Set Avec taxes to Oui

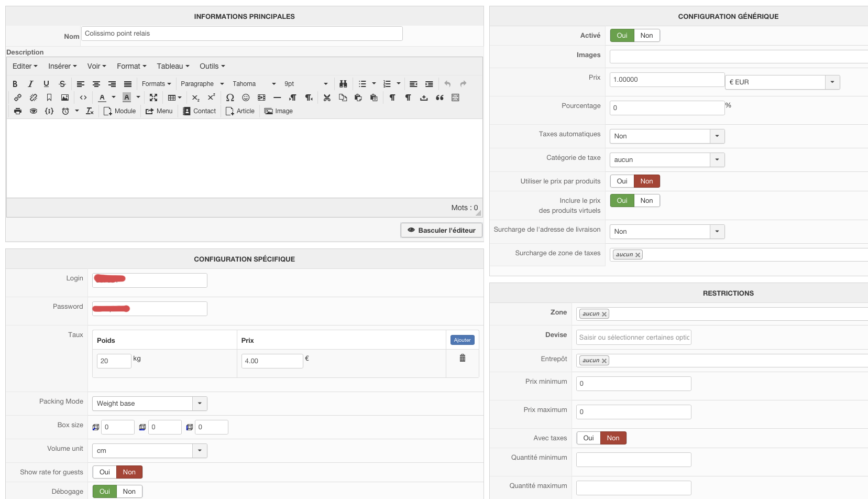pyautogui.click(x=588, y=438)
